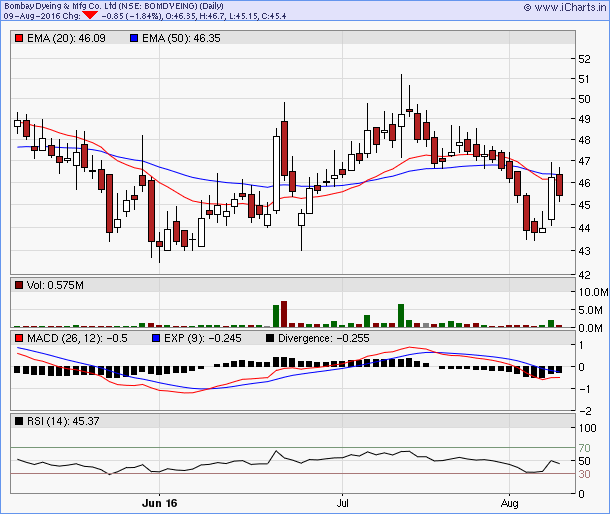
Task: Click the RSI axis label 70
Action: (x=584, y=448)
